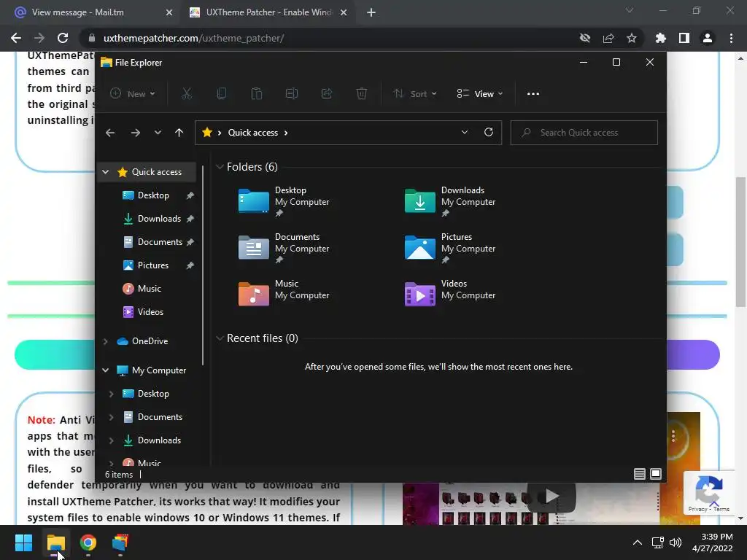The width and height of the screenshot is (747, 560).
Task: Go up one level with up arrow
Action: [179, 133]
